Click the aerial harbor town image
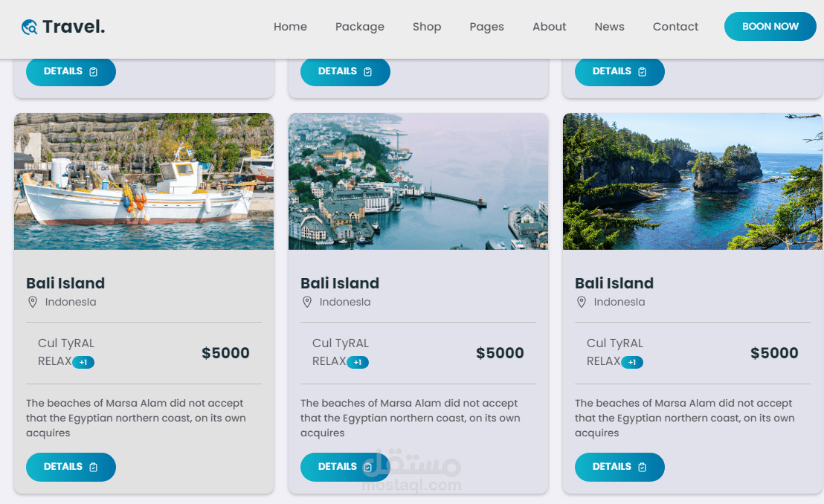Screen dimensions: 824x504 click(x=418, y=181)
